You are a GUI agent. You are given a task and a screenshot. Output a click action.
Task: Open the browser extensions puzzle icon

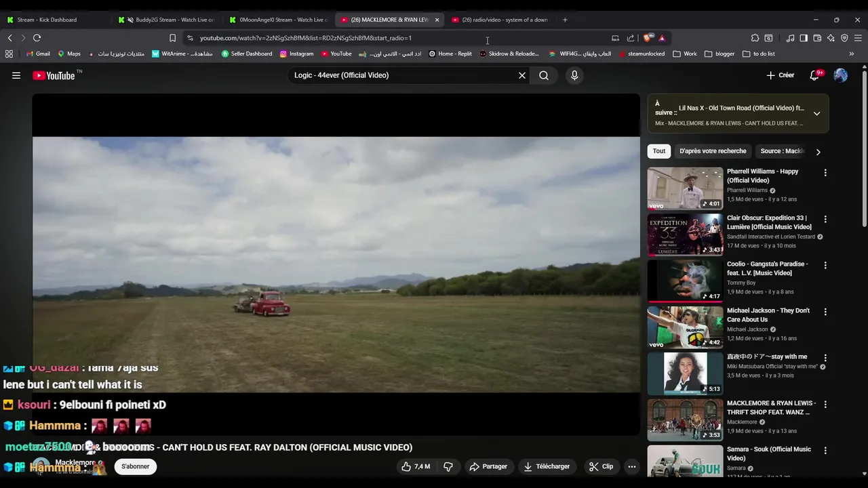click(x=755, y=38)
